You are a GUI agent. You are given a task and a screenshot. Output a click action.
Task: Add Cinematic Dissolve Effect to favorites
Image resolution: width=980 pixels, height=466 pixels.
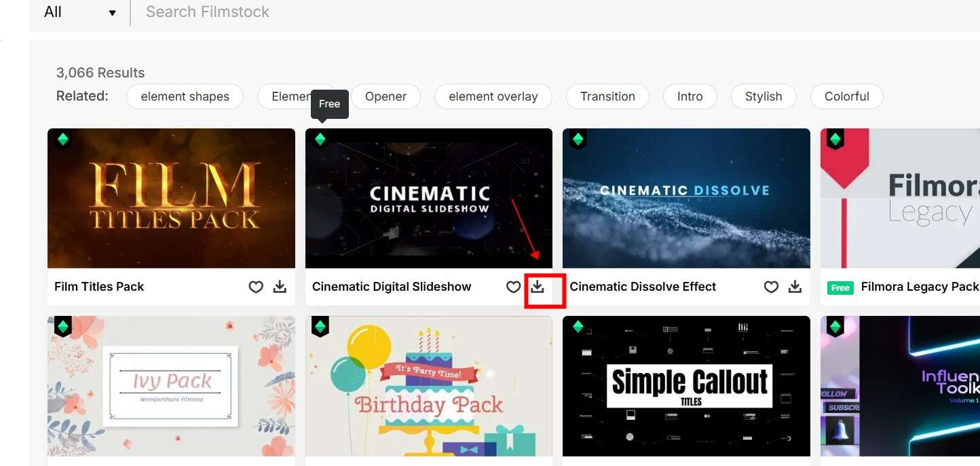coord(771,287)
